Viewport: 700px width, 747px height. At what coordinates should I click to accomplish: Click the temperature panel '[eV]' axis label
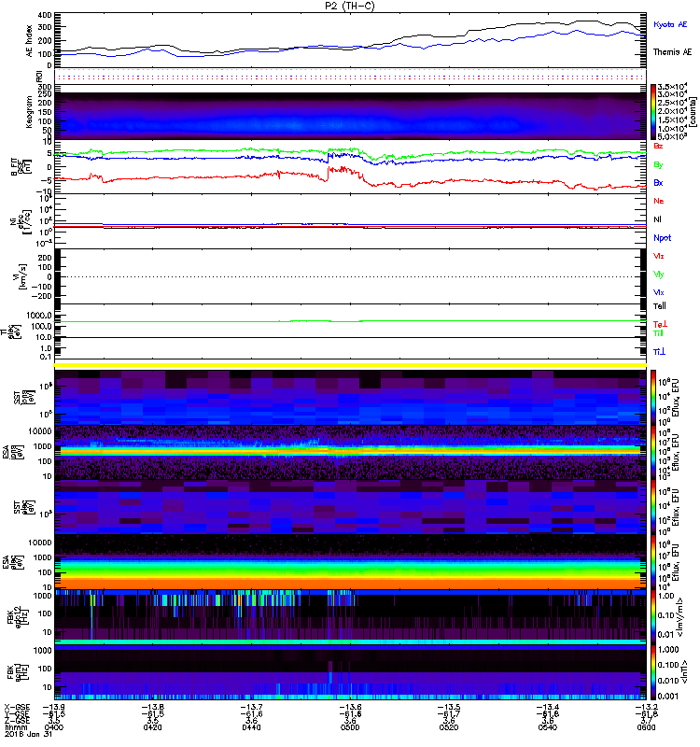coord(18,331)
